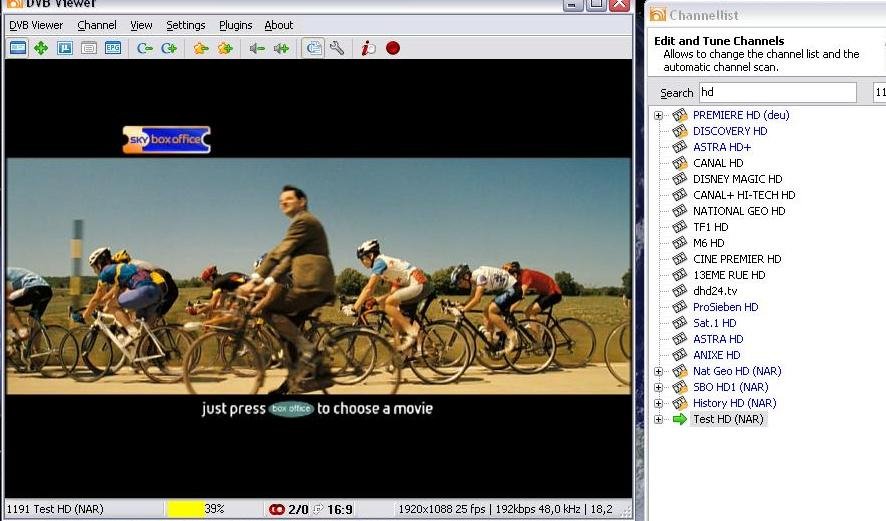Select SBO HD1 (NAR) channel
The image size is (886, 521).
[730, 387]
